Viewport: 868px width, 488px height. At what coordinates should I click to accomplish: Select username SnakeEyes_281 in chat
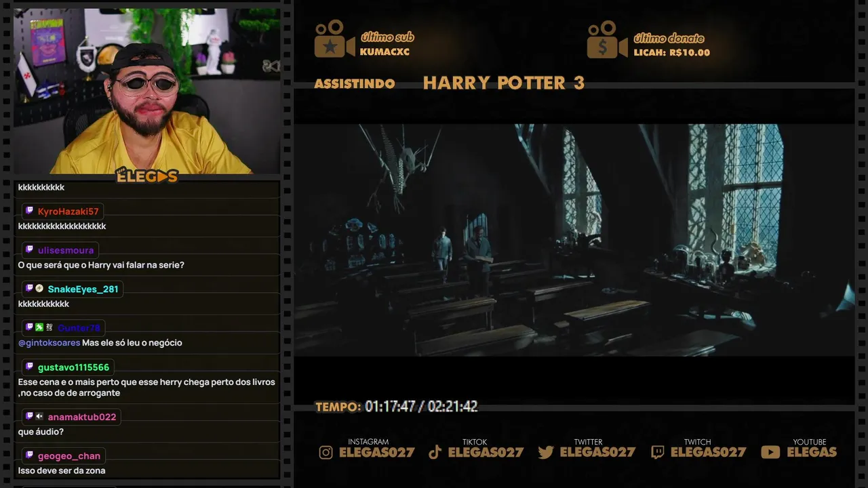click(x=83, y=289)
